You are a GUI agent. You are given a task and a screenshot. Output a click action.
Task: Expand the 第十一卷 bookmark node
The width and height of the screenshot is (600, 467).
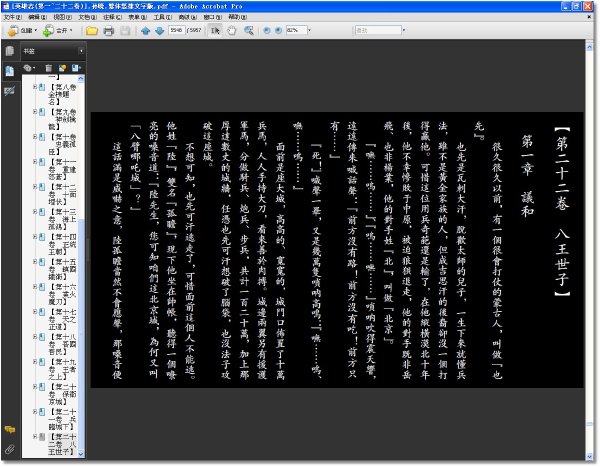[x=34, y=162]
